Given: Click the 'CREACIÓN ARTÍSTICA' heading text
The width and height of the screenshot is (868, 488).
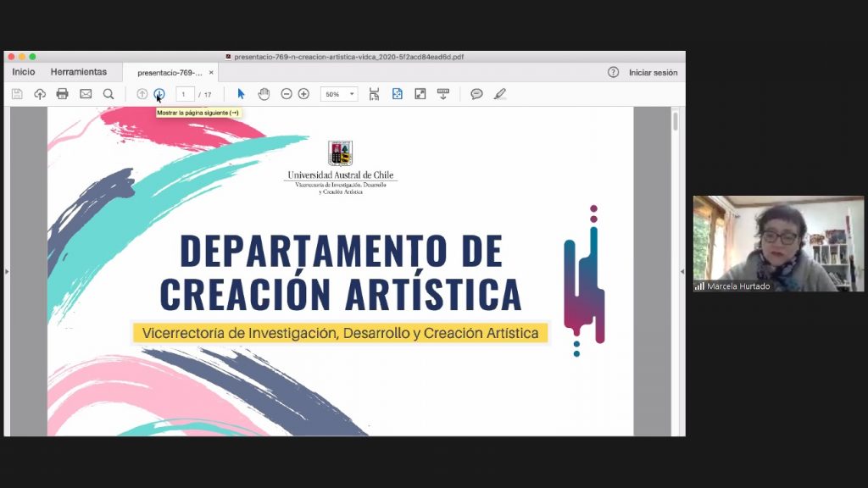Looking at the screenshot, I should 341,294.
